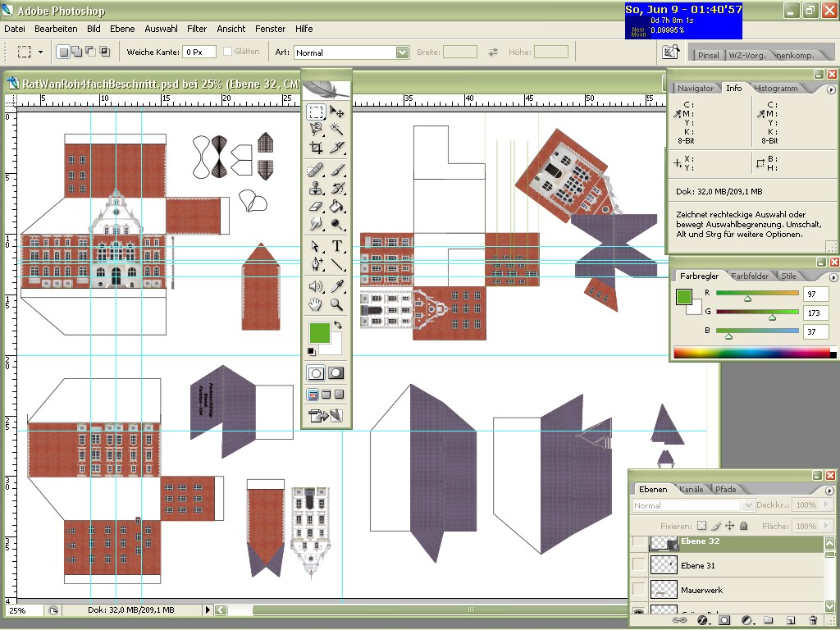Toggle visibility of Mauerwerk layer
The width and height of the screenshot is (840, 630).
638,589
